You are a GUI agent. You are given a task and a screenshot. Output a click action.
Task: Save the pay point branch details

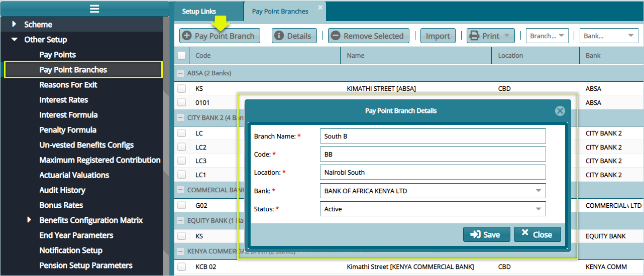click(486, 234)
